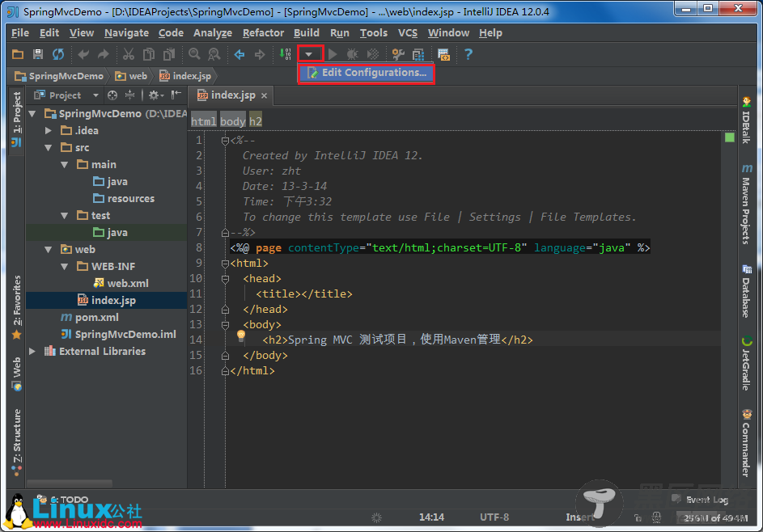Collapse the test folder node
This screenshot has width=763, height=532.
[64, 215]
